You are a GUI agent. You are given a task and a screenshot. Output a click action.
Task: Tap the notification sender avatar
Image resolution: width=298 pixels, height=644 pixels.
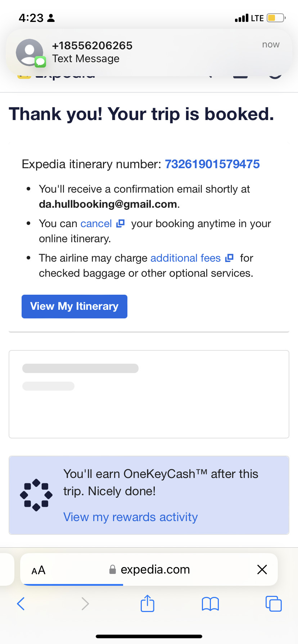30,52
